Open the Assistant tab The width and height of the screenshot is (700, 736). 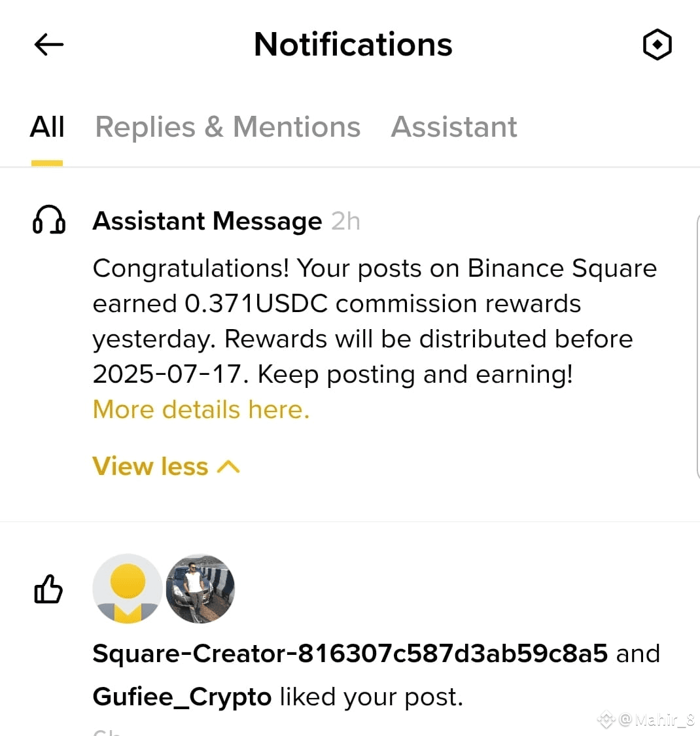pos(453,127)
